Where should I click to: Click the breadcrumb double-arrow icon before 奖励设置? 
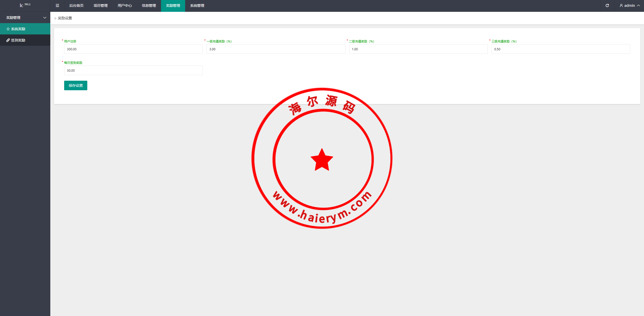(x=55, y=18)
